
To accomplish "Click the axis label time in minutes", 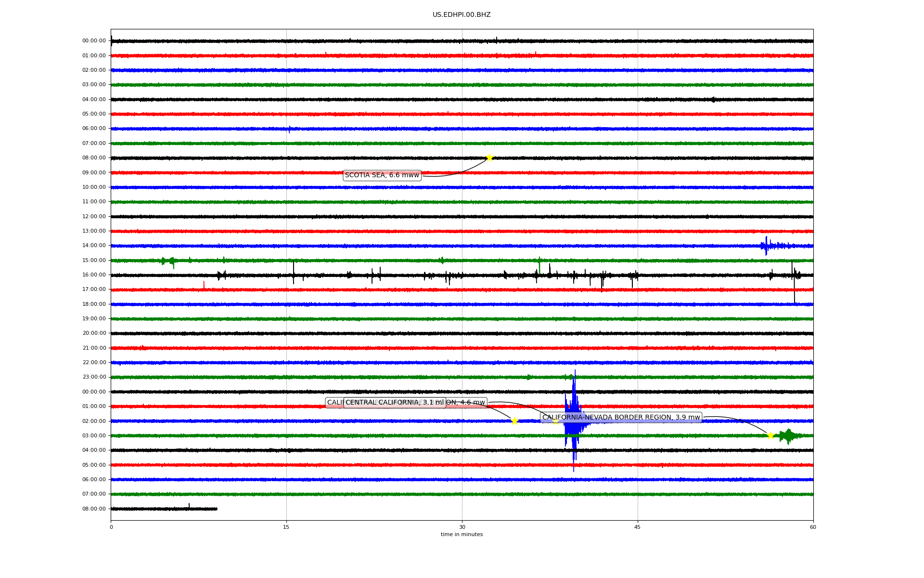I will (462, 535).
